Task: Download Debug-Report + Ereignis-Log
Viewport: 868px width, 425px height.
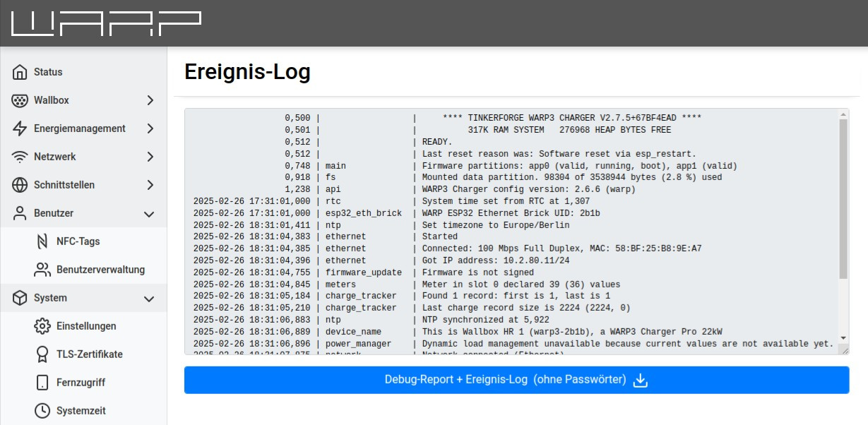Action: [516, 380]
